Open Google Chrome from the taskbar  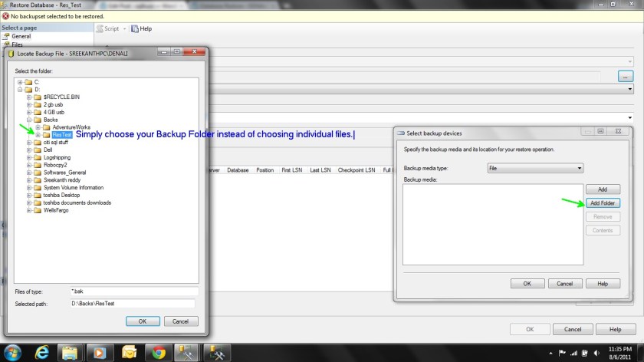159,352
